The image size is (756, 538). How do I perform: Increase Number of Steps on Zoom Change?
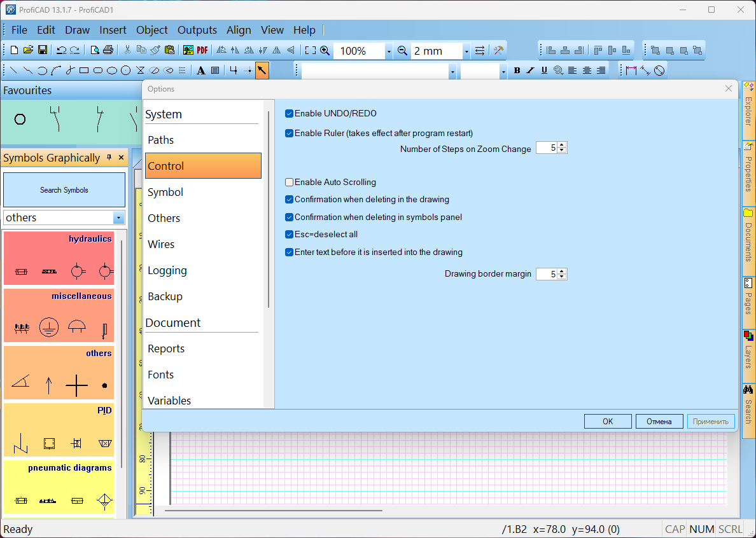pyautogui.click(x=562, y=145)
